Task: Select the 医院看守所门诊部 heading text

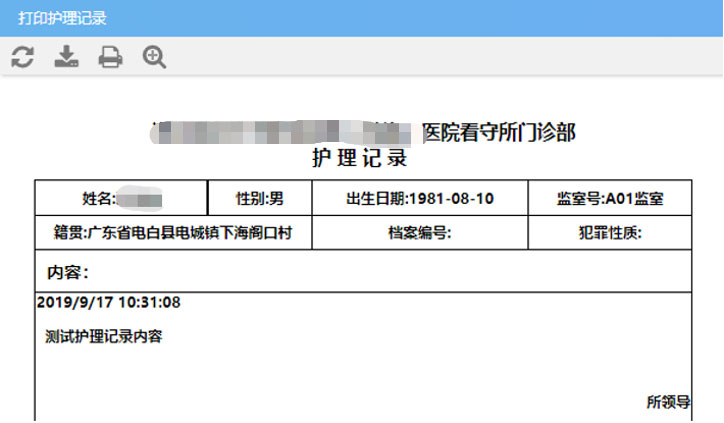Action: (499, 133)
